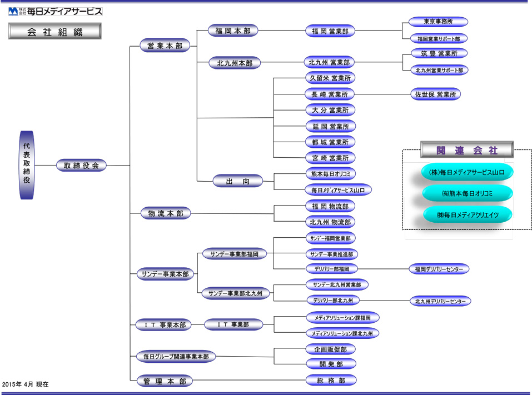Select サンデー事業本部 node
532x395 pixels.
point(165,274)
